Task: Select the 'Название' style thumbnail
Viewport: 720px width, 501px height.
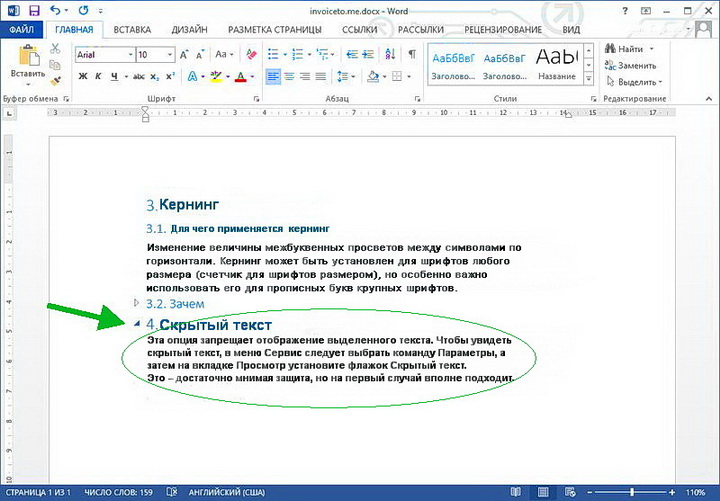Action: pos(556,61)
